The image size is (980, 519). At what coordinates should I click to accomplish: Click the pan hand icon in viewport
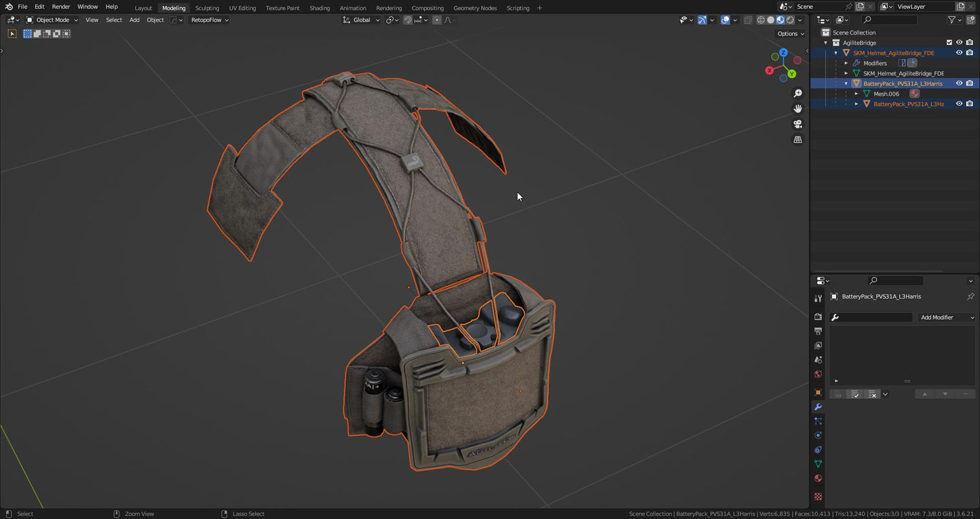point(798,109)
